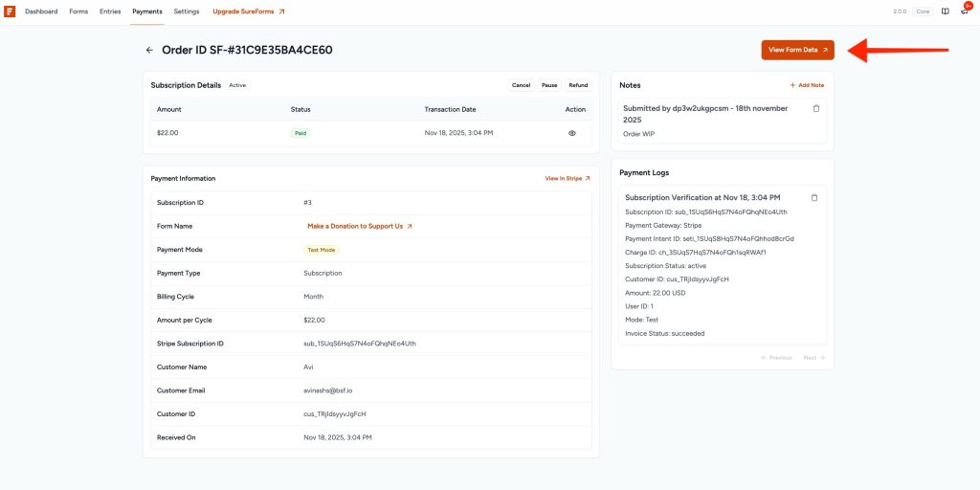Click the Previous pagination button
Viewport: 980px width, 490px height.
[776, 358]
